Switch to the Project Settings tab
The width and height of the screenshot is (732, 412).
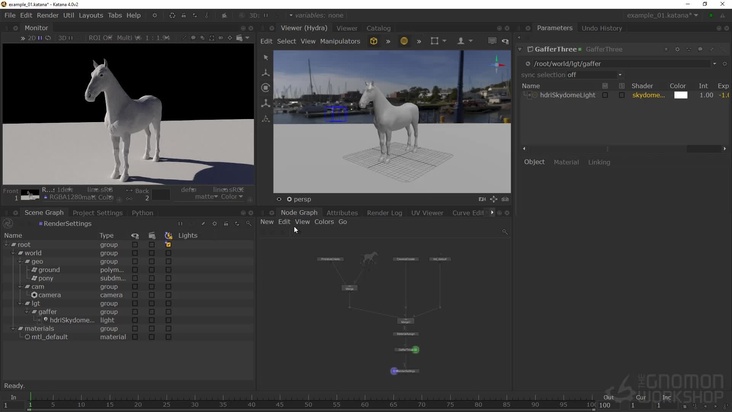click(97, 212)
